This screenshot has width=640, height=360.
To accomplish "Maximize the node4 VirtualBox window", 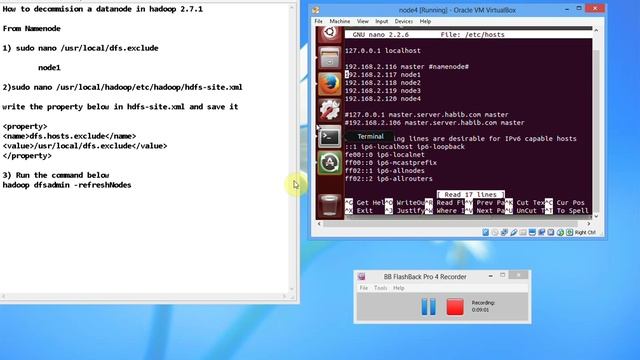I will [x=579, y=9].
